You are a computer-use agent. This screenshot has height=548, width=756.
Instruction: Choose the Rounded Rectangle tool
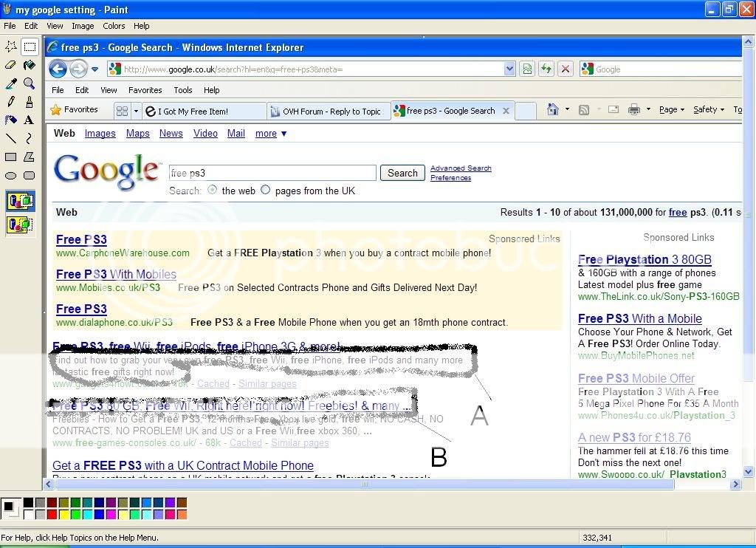point(30,176)
